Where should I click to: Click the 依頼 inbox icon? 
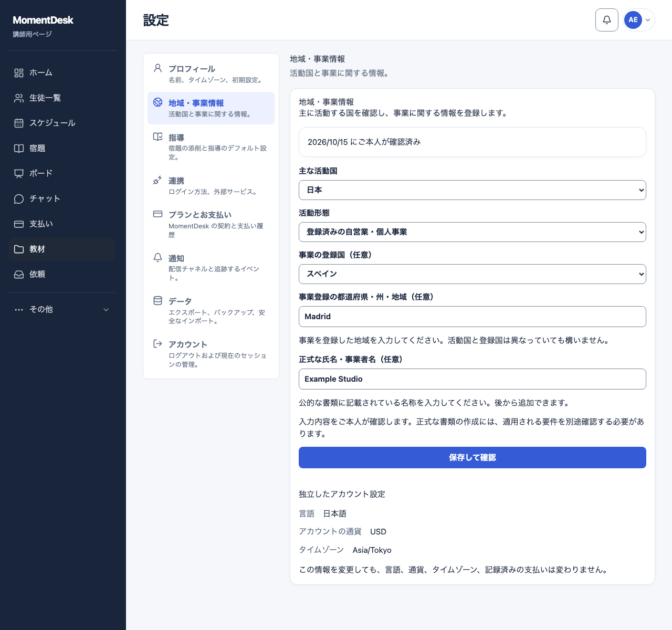pos(19,275)
